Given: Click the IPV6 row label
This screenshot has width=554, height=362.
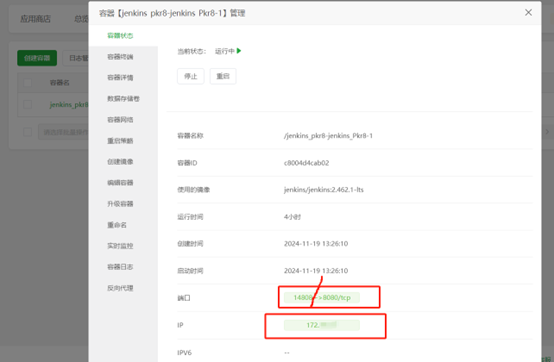Looking at the screenshot, I should pos(184,352).
